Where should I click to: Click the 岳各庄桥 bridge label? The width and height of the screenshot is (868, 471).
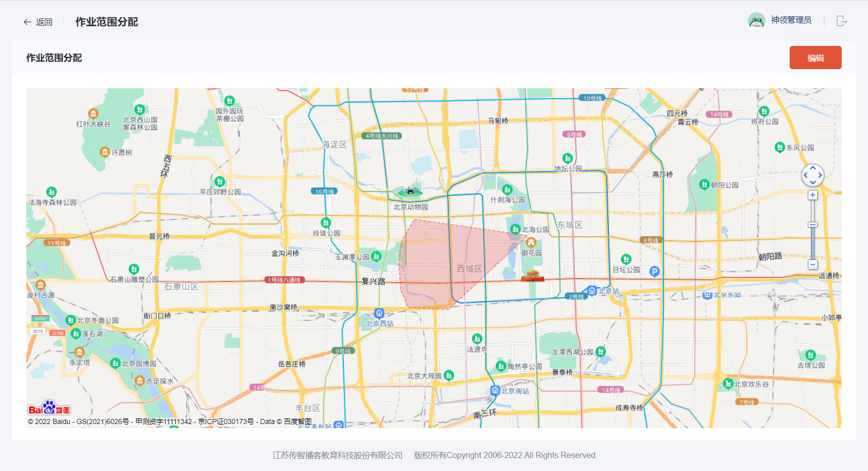coord(292,364)
